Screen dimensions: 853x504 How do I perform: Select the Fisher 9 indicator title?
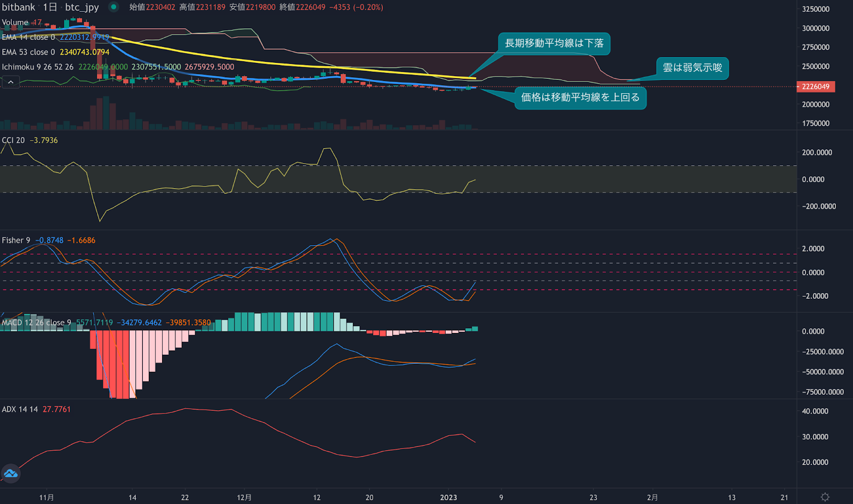click(x=16, y=240)
